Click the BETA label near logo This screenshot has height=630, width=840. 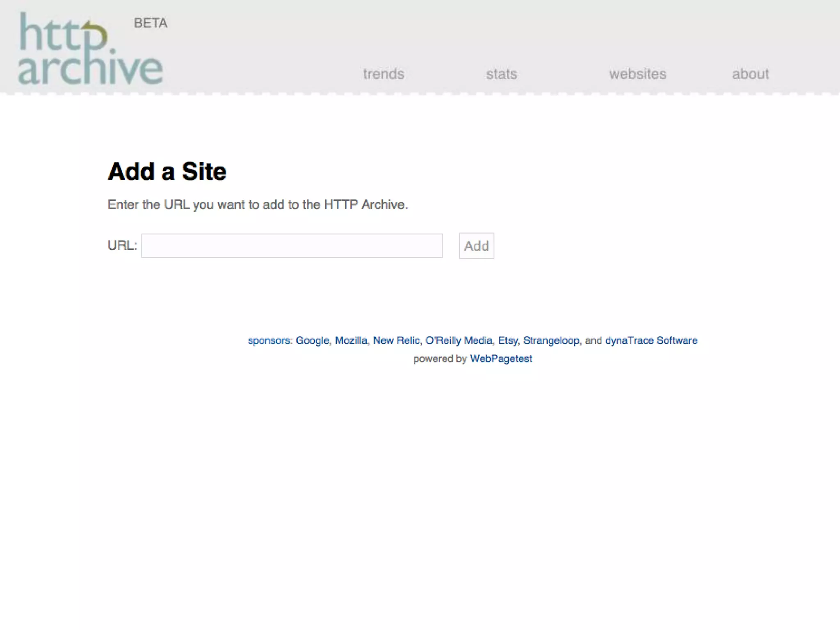pos(151,23)
